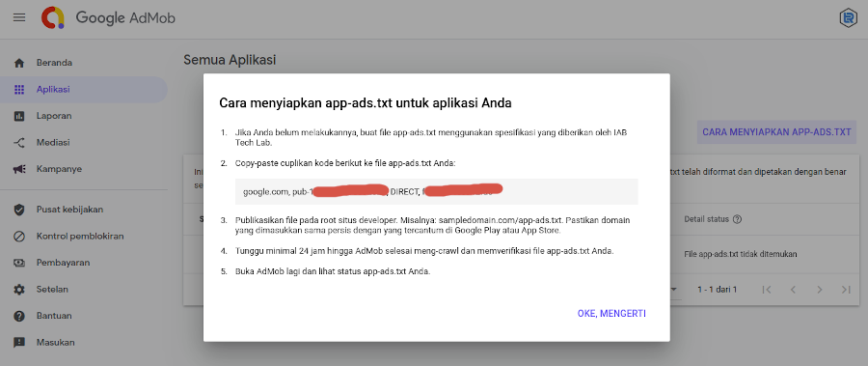Click the code snippet box
The image size is (868, 366).
click(x=436, y=192)
